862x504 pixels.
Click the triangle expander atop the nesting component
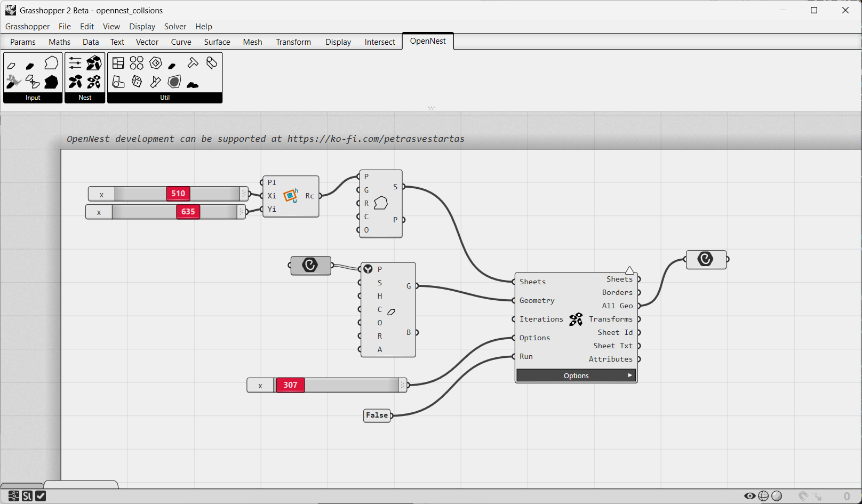[629, 270]
